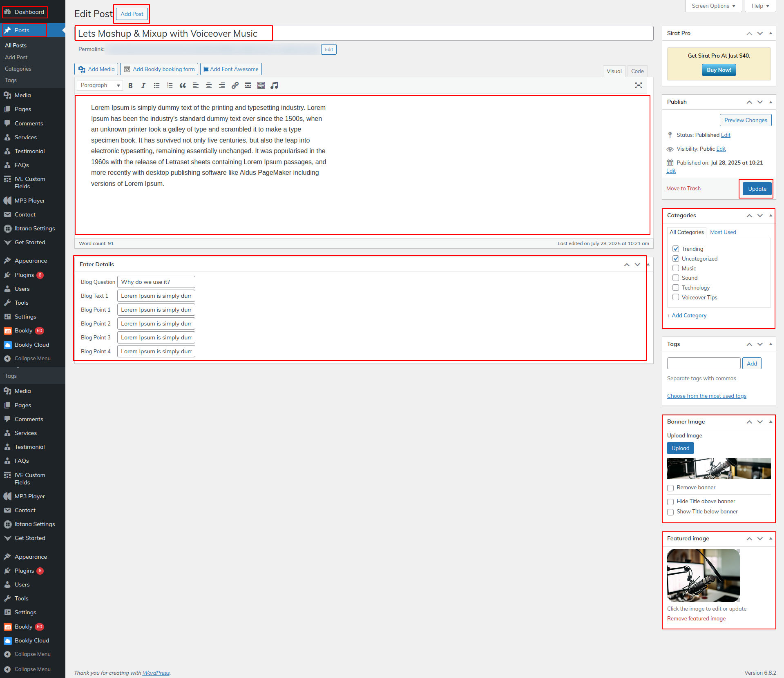
Task: Toggle bold formatting in editor toolbar
Action: 130,85
